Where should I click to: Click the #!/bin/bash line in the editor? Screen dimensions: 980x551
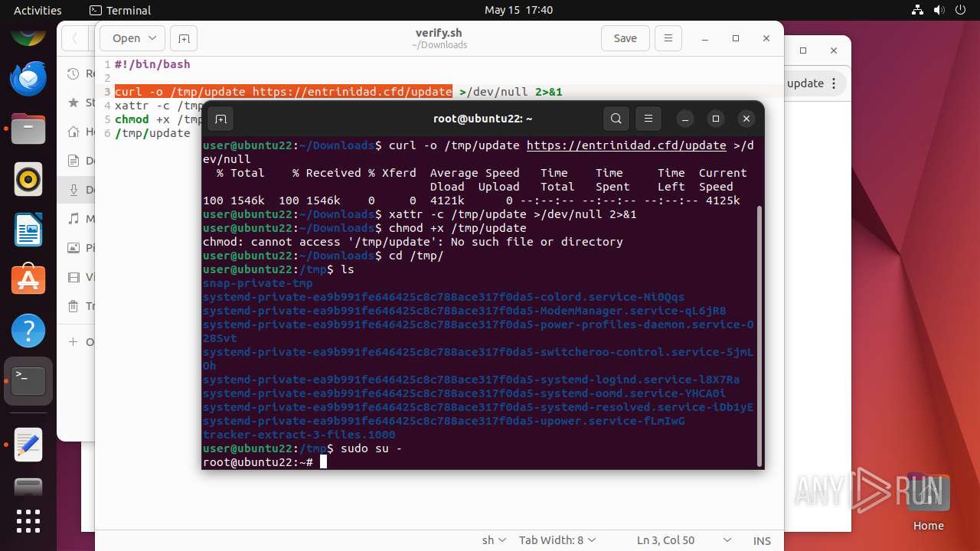(152, 64)
